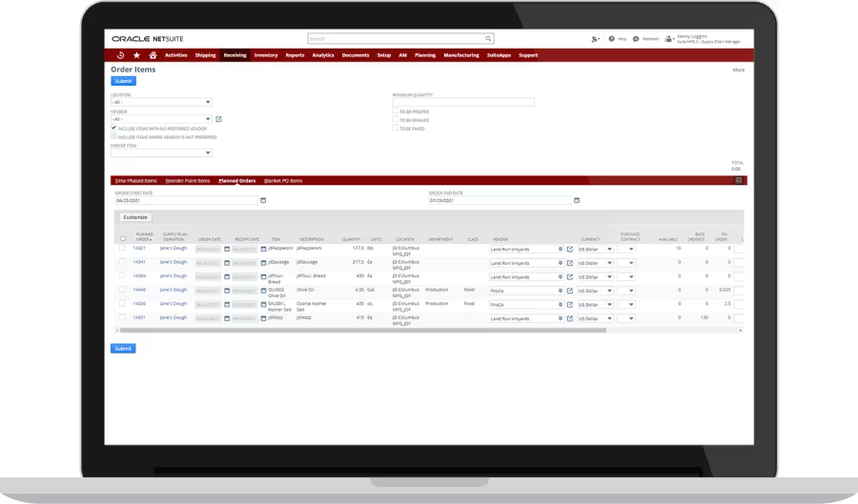Screen dimensions: 858x504
Task: Open planned order 14446 link
Action: point(139,289)
